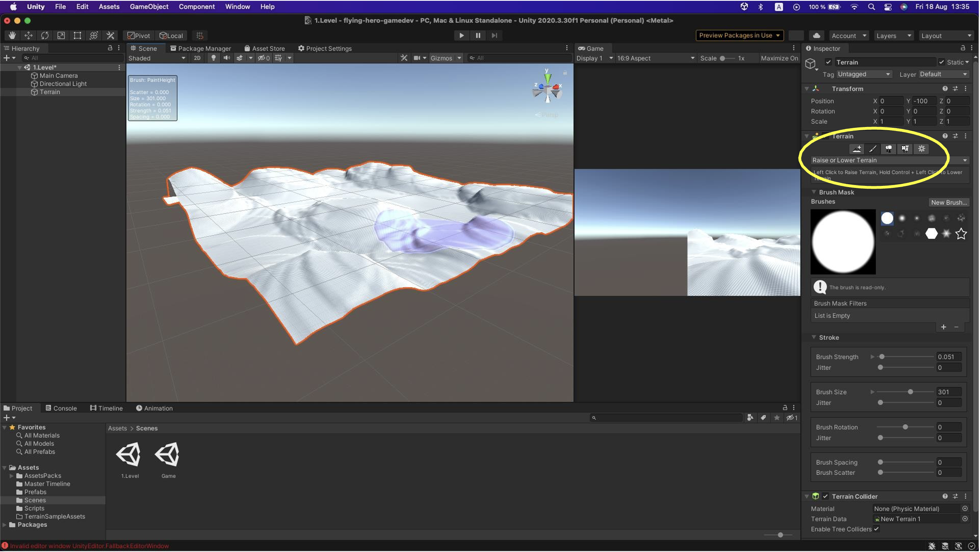Click the Create Neighbor Terrains icon
This screenshot has height=552, width=980.
[857, 149]
